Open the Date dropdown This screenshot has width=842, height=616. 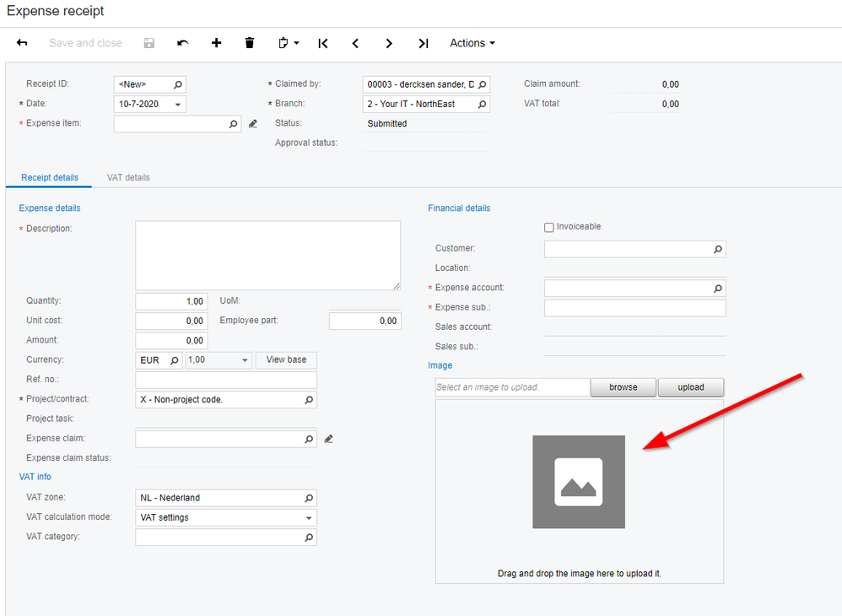coord(178,105)
